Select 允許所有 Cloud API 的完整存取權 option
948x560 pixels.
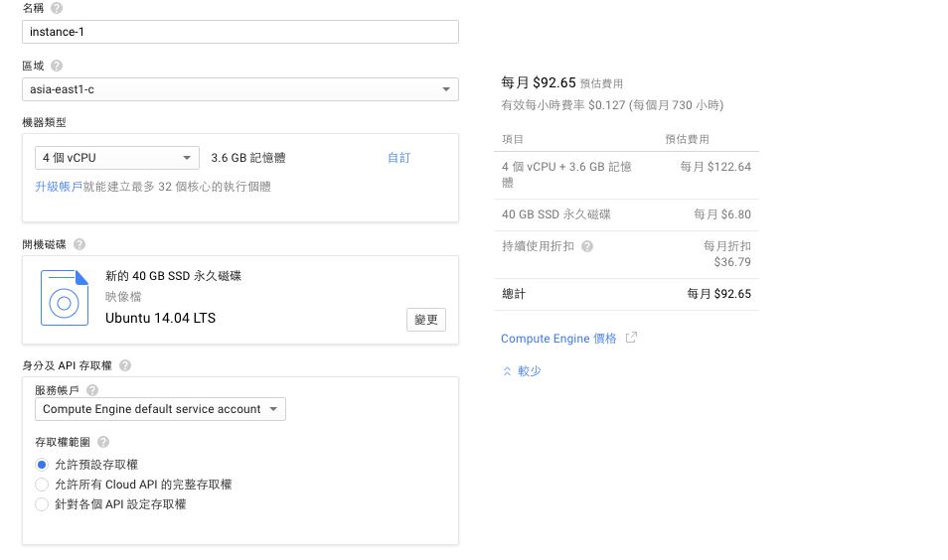point(42,485)
